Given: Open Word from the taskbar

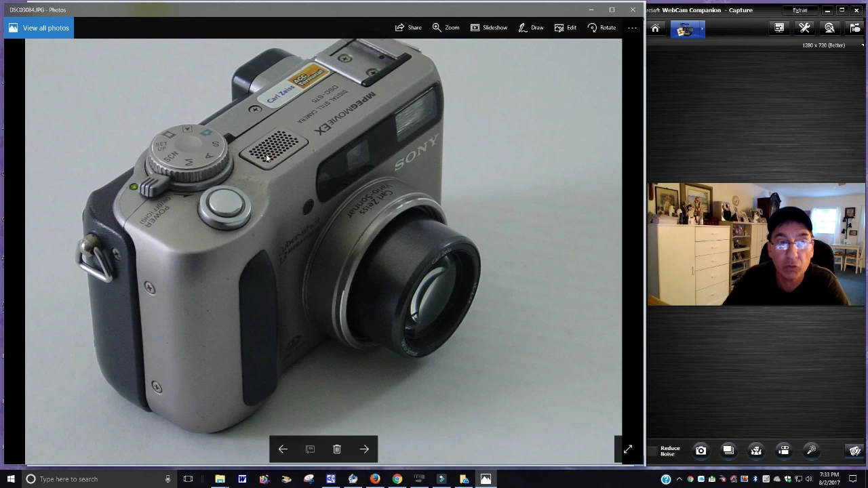Looking at the screenshot, I should pos(242,479).
